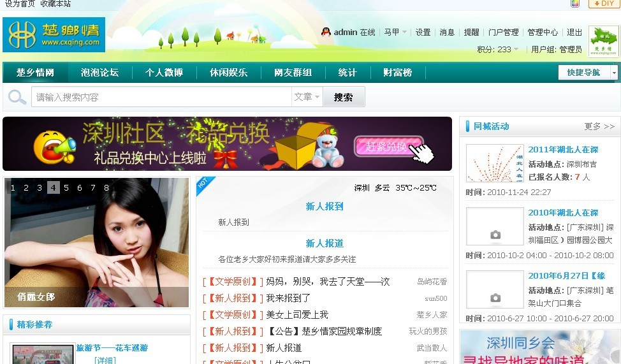Screen dimensions: 621x364
Task: Open 消息 messages link
Action: click(447, 32)
